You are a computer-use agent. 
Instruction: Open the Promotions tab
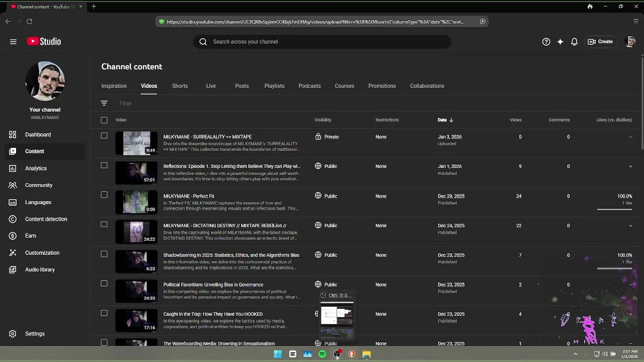click(x=382, y=86)
